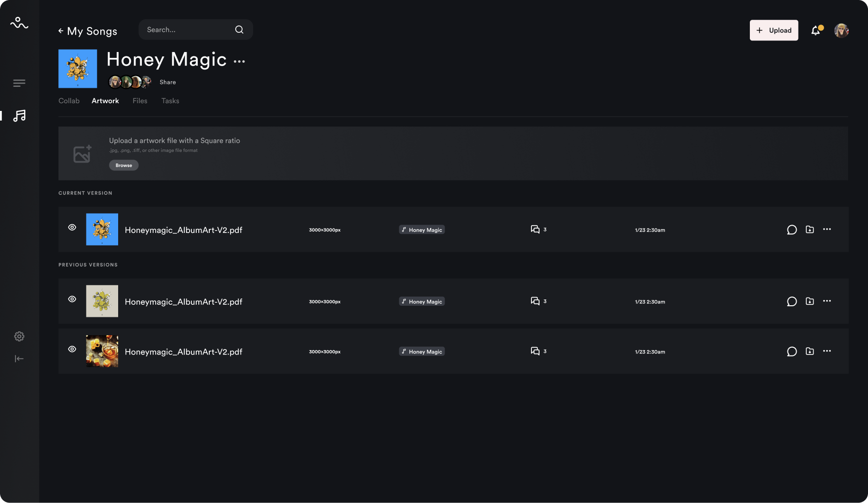Open the comment threads icon on the last row

click(x=535, y=351)
